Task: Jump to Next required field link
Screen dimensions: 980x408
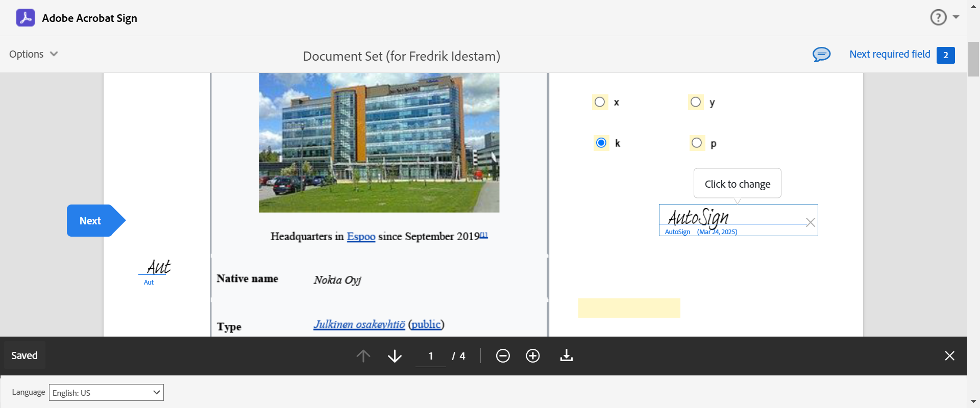Action: point(890,54)
